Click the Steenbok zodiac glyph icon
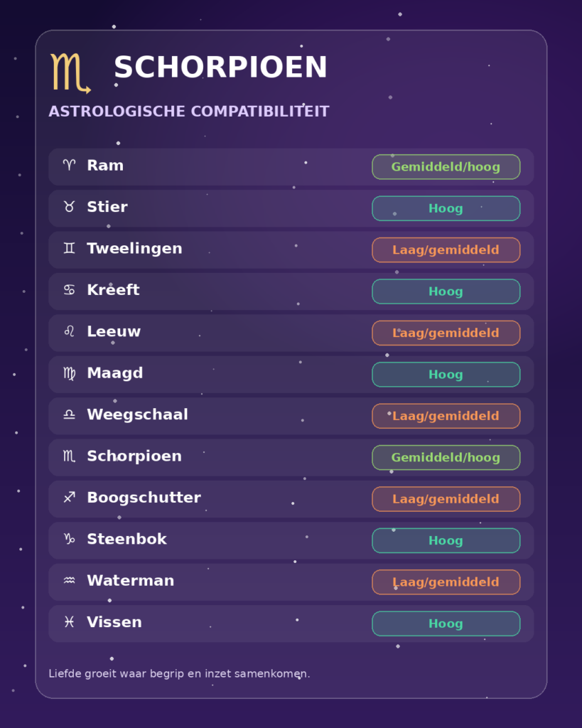The width and height of the screenshot is (582, 728). [x=69, y=539]
